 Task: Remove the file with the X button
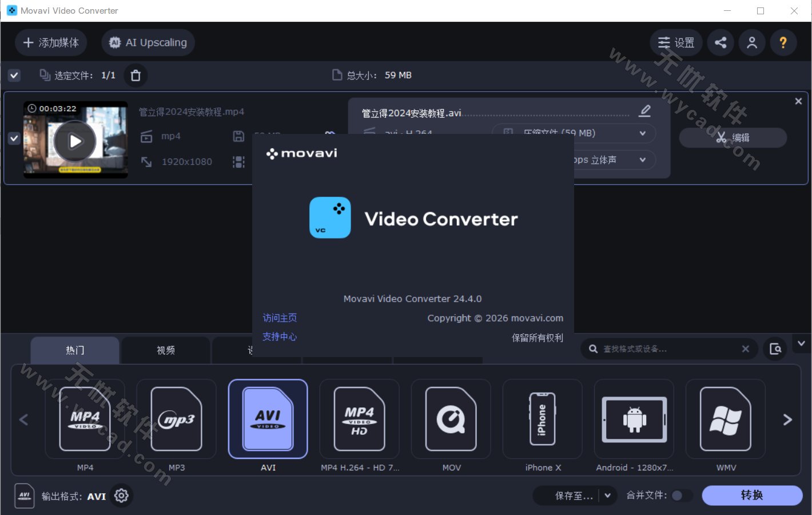click(798, 101)
